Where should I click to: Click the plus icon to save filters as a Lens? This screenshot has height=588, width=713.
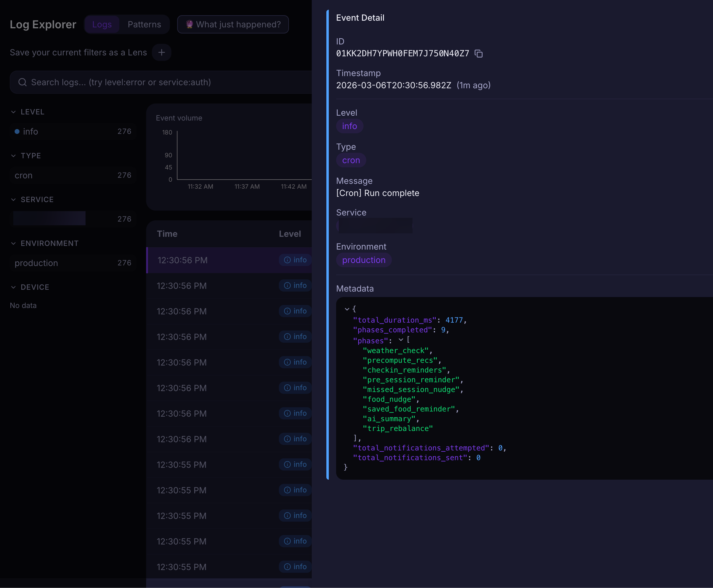162,52
